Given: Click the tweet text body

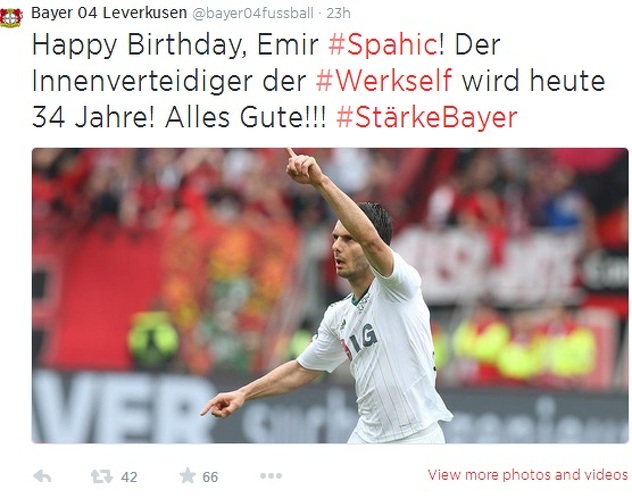Looking at the screenshot, I should pyautogui.click(x=318, y=81).
